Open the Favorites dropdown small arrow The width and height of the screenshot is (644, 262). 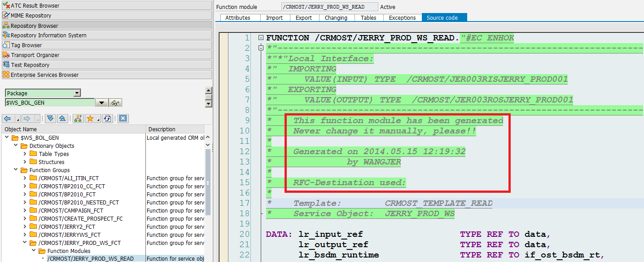click(99, 120)
